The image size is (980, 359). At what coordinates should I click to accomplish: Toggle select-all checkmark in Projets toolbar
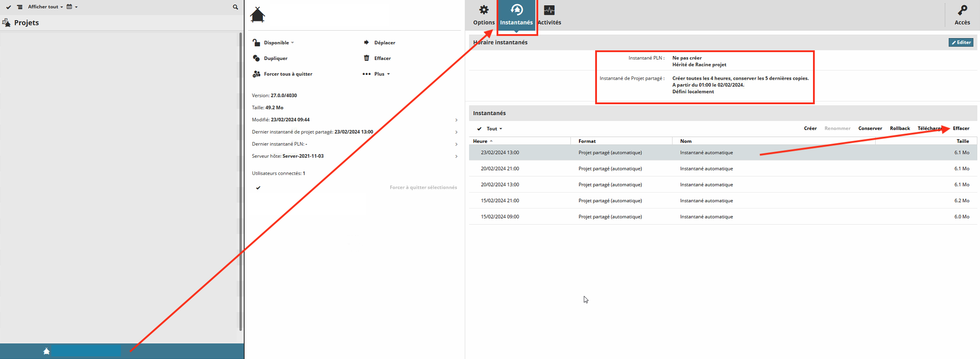(9, 7)
